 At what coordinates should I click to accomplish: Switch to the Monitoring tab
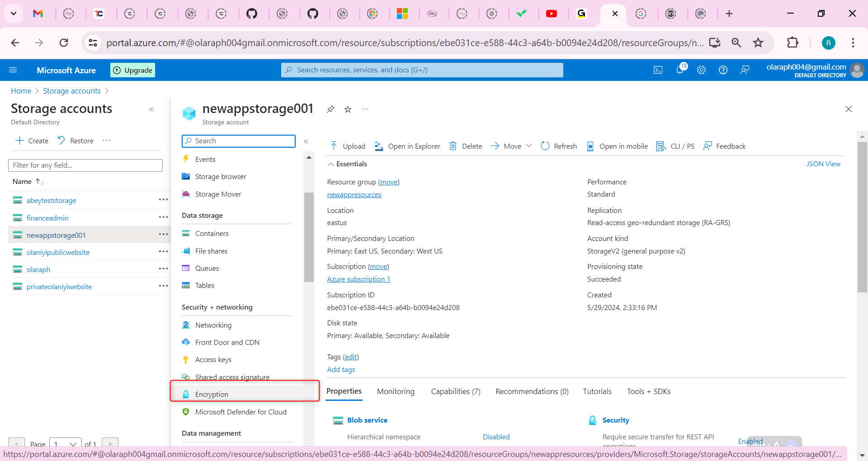pos(396,391)
